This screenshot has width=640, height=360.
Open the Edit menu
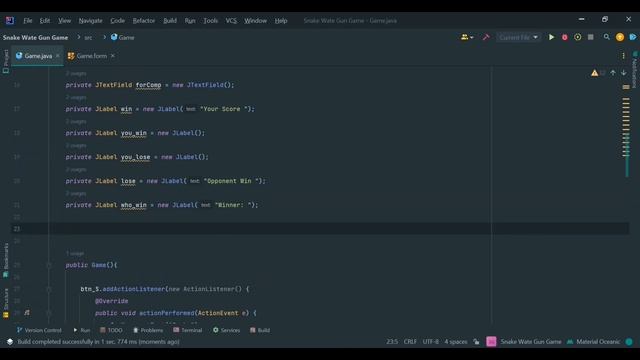click(x=44, y=20)
